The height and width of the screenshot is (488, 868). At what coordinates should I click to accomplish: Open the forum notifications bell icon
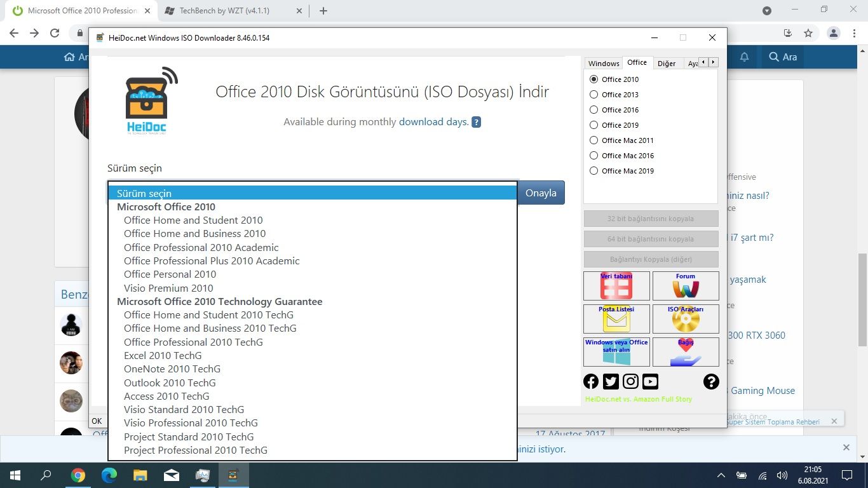point(744,57)
